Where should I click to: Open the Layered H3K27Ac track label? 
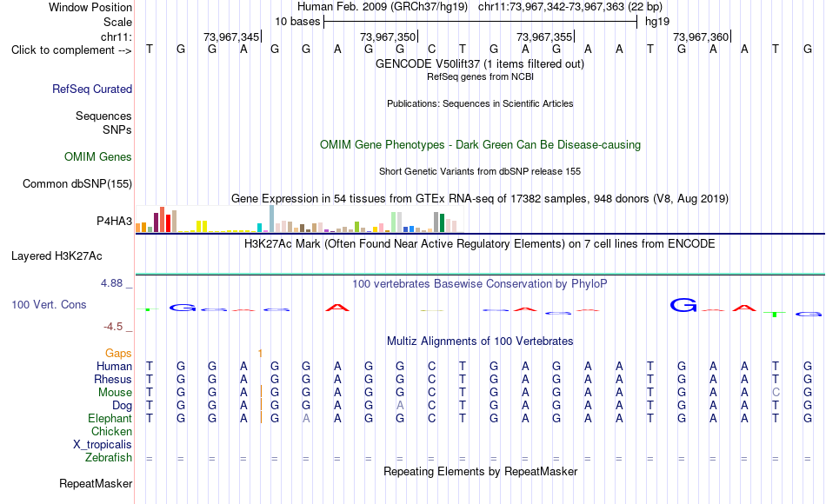pyautogui.click(x=57, y=256)
